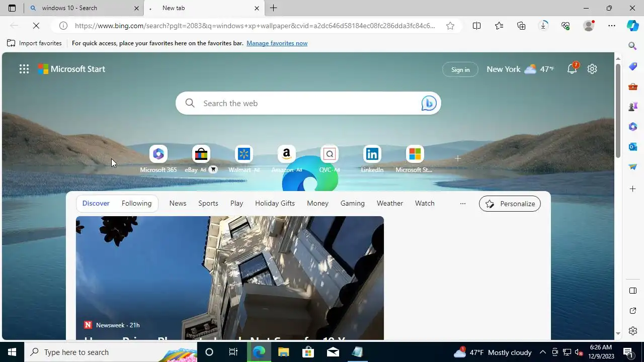This screenshot has height=362, width=644.
Task: Toggle split screen in Edge toolbar
Action: click(x=476, y=26)
